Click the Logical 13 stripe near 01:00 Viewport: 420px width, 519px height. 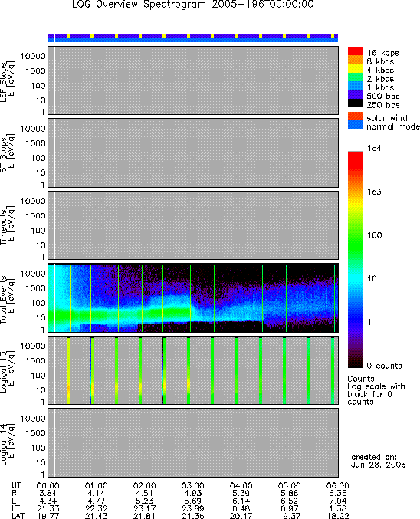[x=92, y=370]
